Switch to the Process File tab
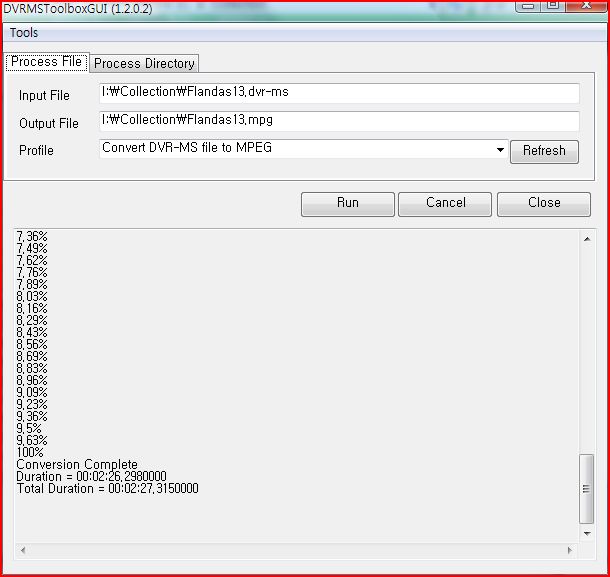This screenshot has height=577, width=610. click(46, 62)
